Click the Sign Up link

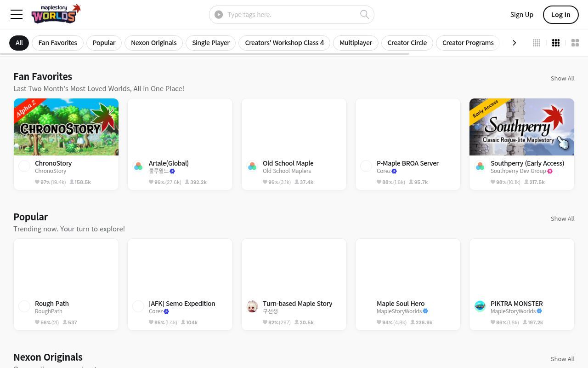pos(522,15)
